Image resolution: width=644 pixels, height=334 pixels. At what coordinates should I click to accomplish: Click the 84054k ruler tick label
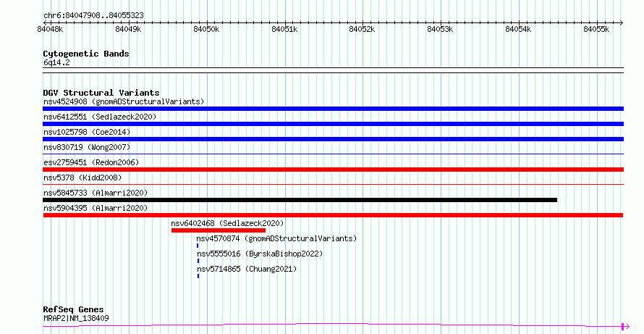(519, 29)
